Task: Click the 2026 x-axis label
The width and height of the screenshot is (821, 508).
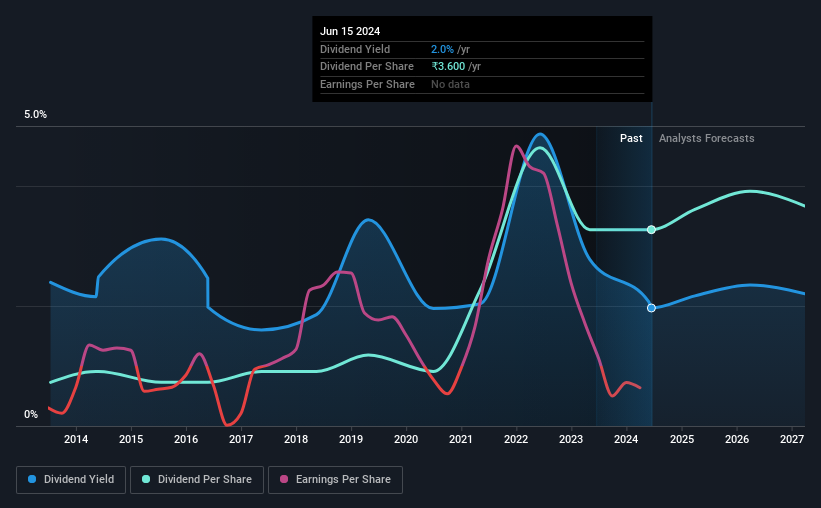Action: click(x=737, y=439)
